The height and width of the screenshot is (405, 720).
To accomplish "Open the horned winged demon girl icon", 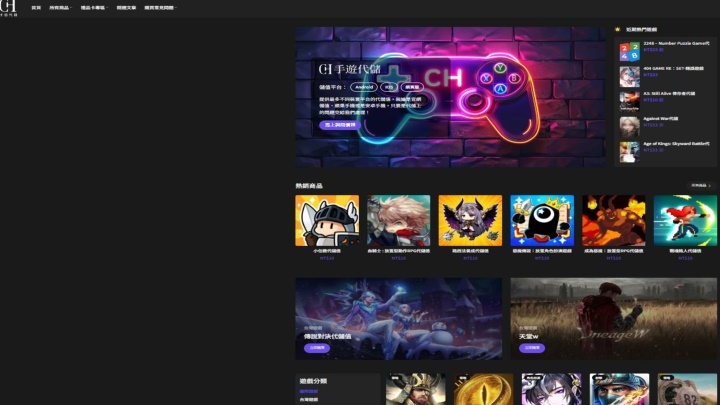I will click(x=470, y=220).
